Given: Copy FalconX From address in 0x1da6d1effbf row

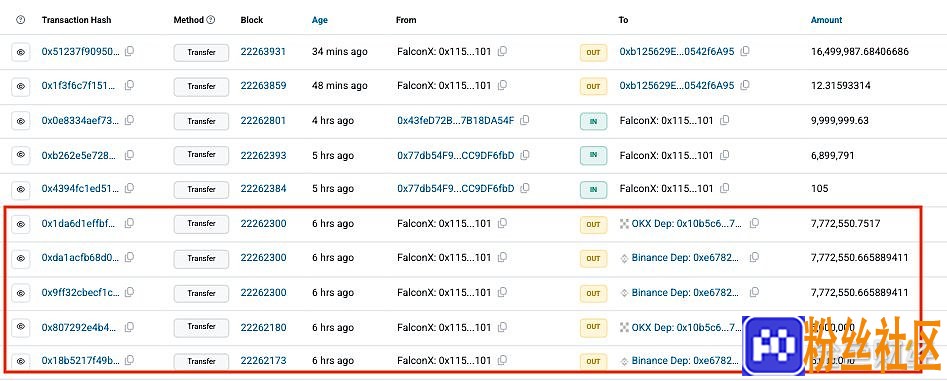Looking at the screenshot, I should click(502, 223).
